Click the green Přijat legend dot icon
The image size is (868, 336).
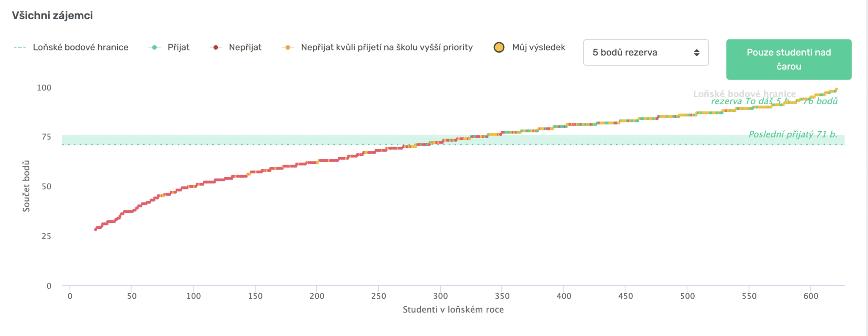pyautogui.click(x=155, y=47)
